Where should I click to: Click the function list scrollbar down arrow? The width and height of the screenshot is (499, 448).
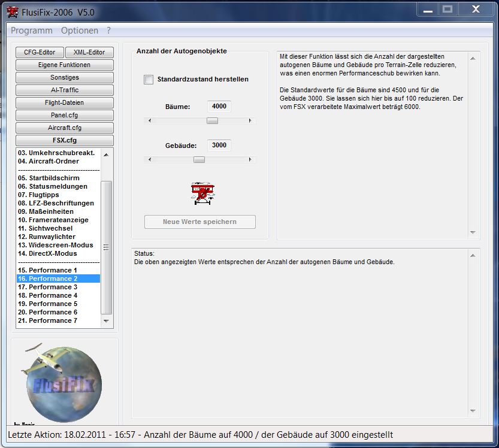106,321
